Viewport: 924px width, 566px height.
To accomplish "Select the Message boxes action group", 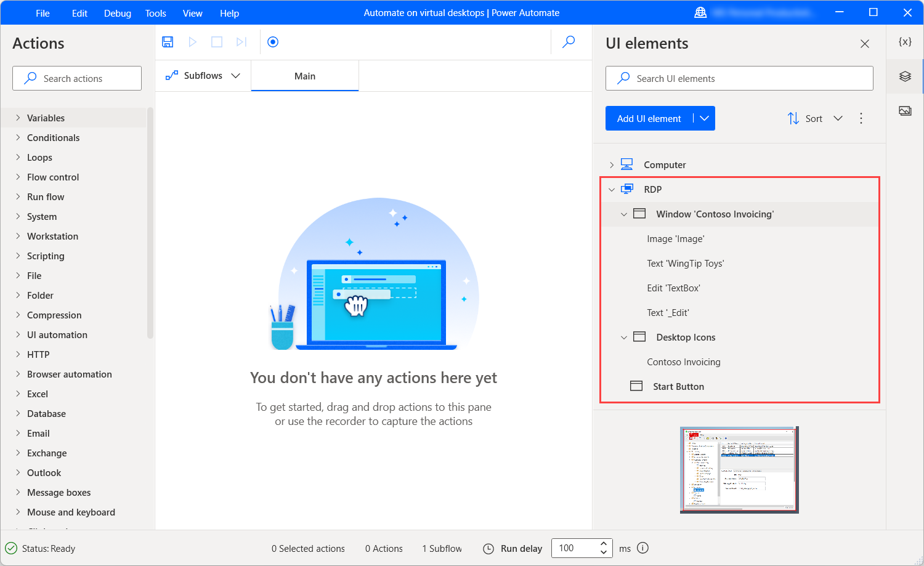I will pyautogui.click(x=59, y=492).
